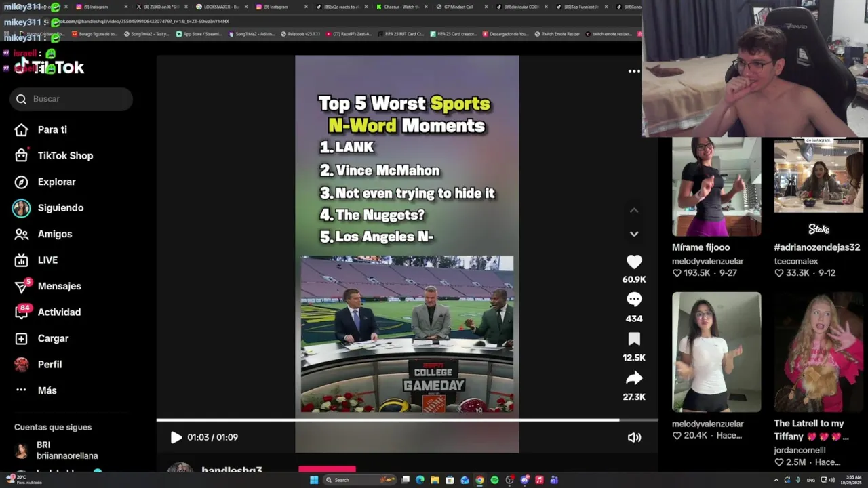Open BRI briiannaorellana followed account
Viewport: 868px width, 488px height.
(58, 450)
